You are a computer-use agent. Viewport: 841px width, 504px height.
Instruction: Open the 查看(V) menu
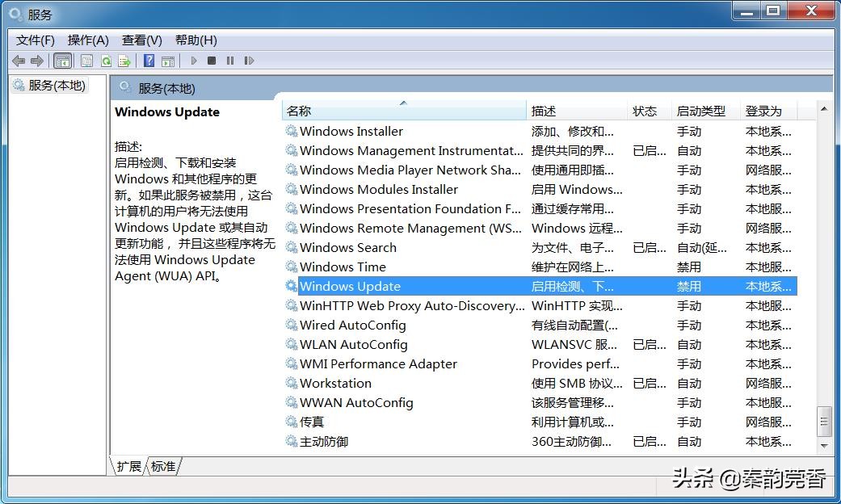pos(141,40)
